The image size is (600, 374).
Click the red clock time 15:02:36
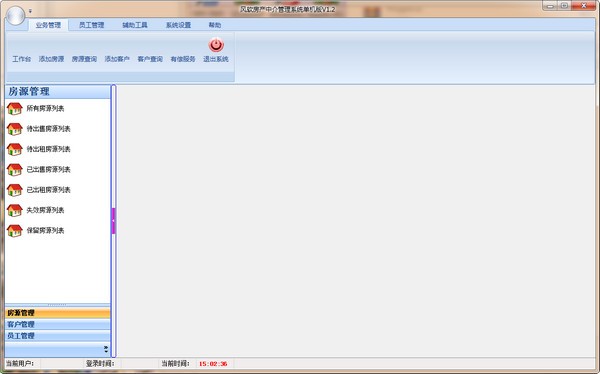click(x=213, y=364)
